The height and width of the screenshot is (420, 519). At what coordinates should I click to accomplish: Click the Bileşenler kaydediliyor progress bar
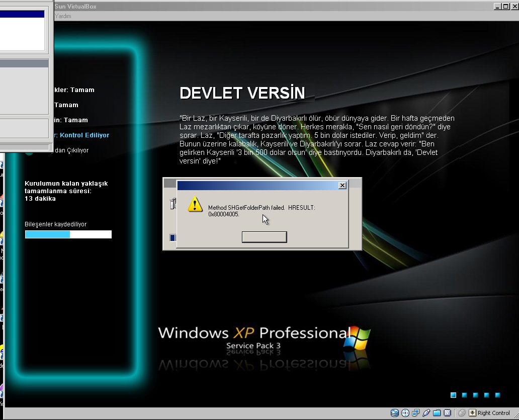coord(68,234)
